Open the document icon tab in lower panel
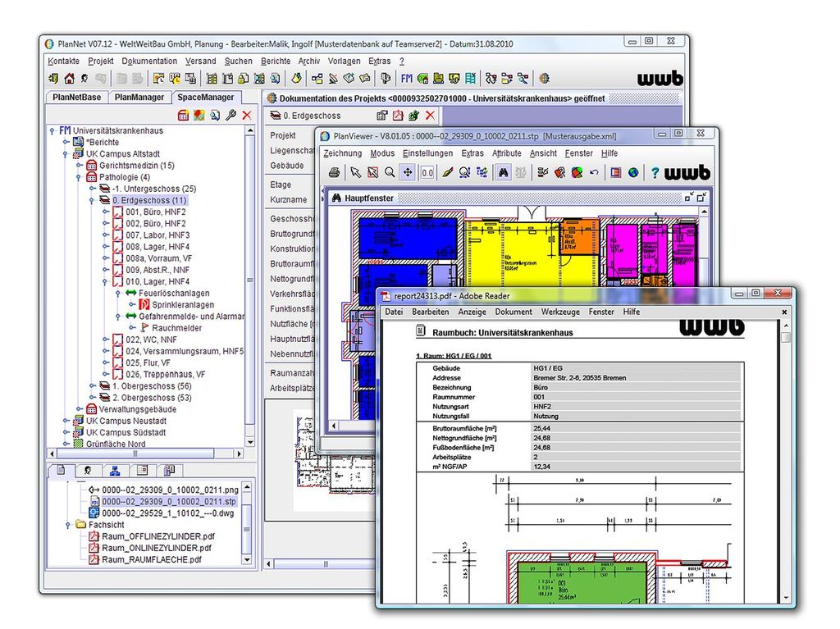The width and height of the screenshot is (840, 629). [61, 471]
